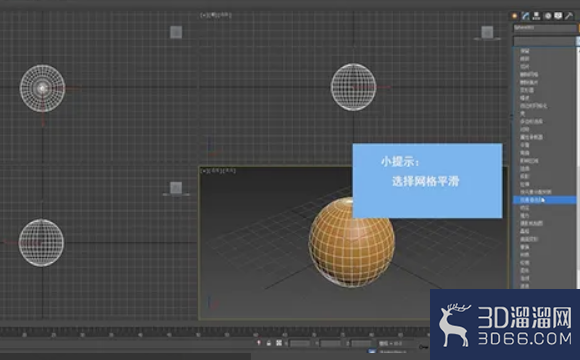Screen dimensions: 580x360
Task: Choose 多边形选择 in the modifier list
Action: click(x=531, y=121)
